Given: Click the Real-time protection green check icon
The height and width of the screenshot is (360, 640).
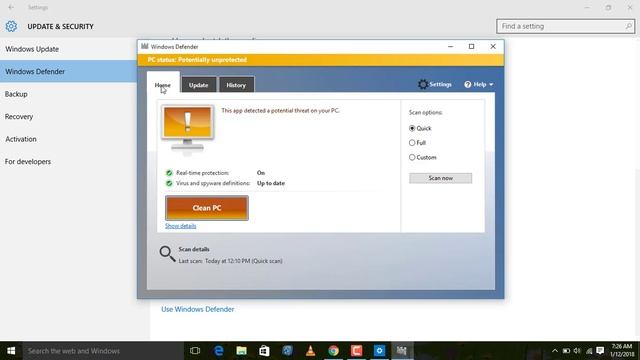Looking at the screenshot, I should click(x=169, y=173).
